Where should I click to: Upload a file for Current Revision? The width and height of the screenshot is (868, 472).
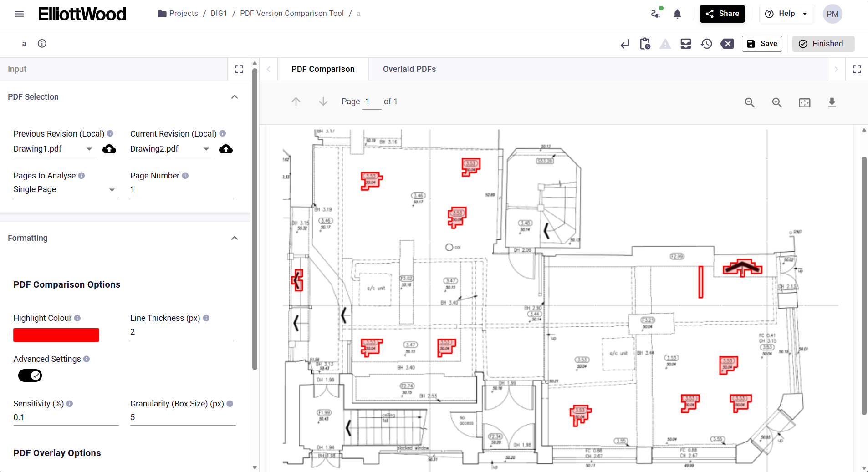coord(226,149)
